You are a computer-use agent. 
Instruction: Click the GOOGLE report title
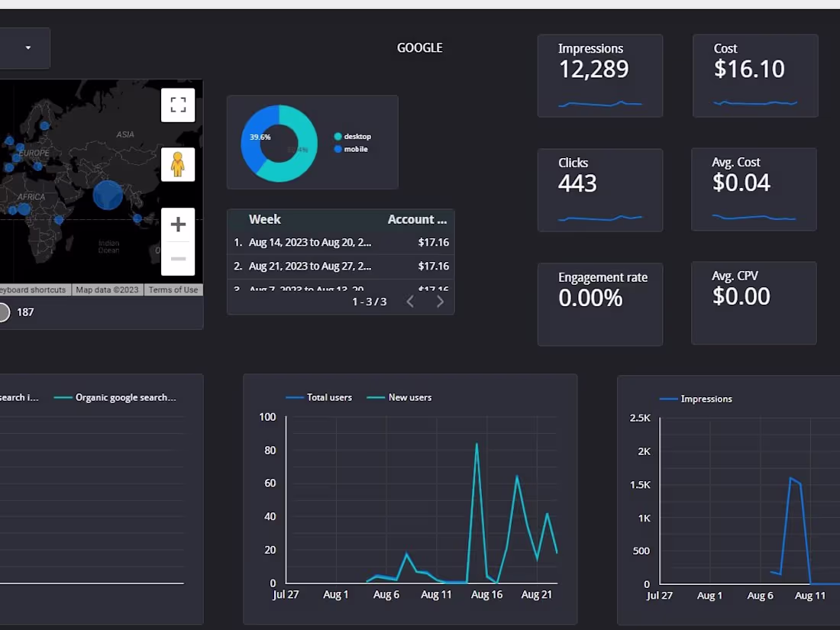point(419,47)
